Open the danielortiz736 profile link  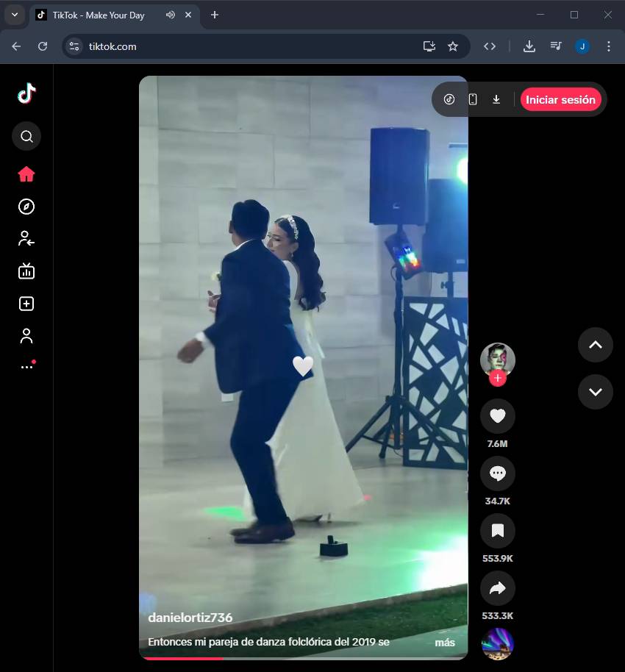(x=190, y=618)
